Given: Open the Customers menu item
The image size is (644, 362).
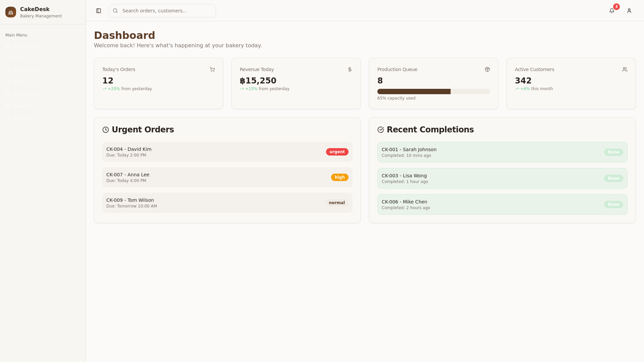Looking at the screenshot, I should coord(43,94).
